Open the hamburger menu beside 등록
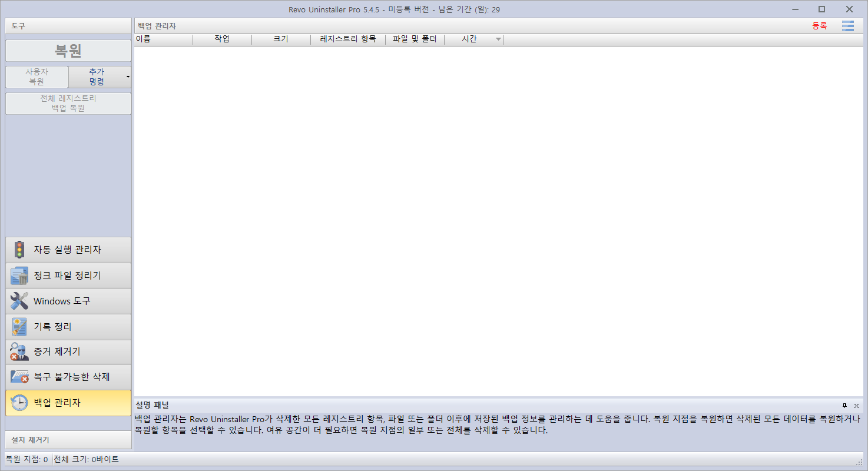The height and width of the screenshot is (471, 868). (x=847, y=26)
